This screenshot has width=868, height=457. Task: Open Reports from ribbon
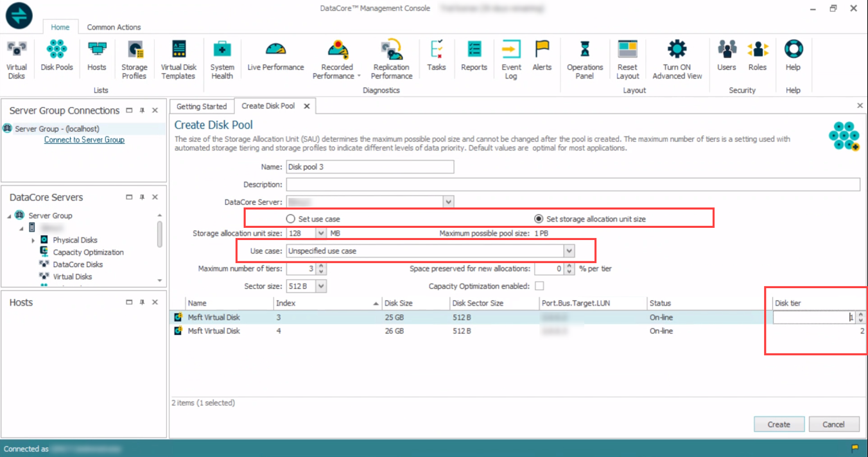tap(474, 55)
